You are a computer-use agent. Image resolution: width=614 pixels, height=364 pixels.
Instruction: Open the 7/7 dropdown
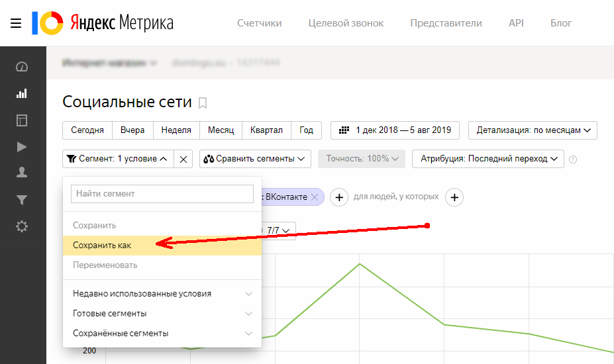point(278,230)
